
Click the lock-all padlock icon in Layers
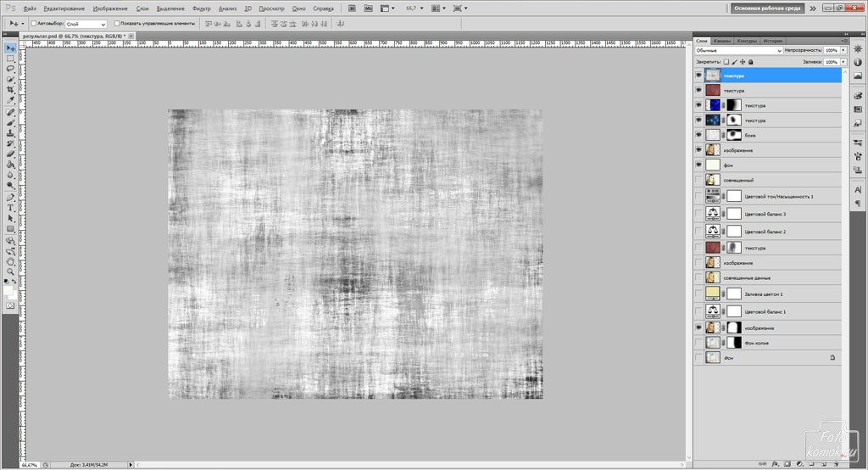pos(751,62)
